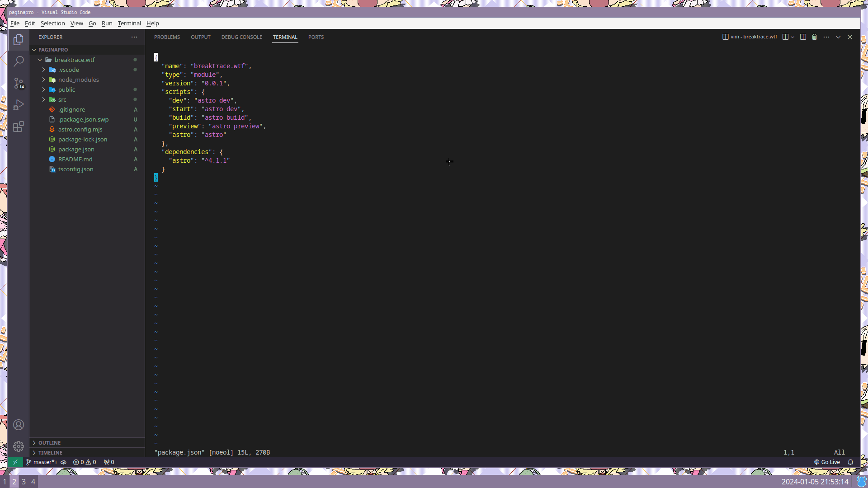Click the notifications bell in status bar

point(850,462)
